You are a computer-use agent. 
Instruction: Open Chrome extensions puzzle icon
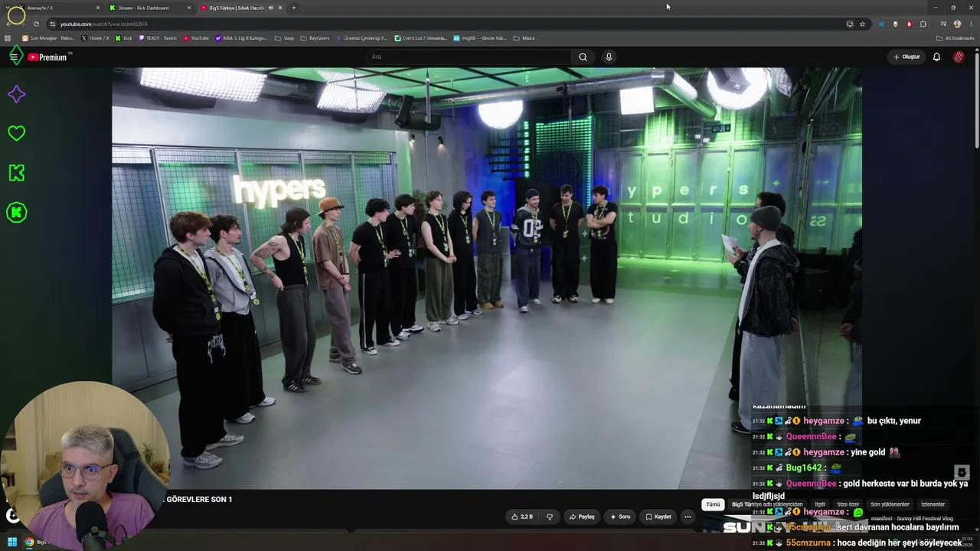(x=923, y=24)
